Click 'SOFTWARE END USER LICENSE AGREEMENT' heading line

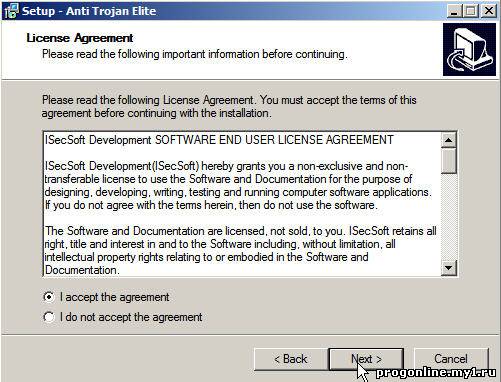click(274, 140)
